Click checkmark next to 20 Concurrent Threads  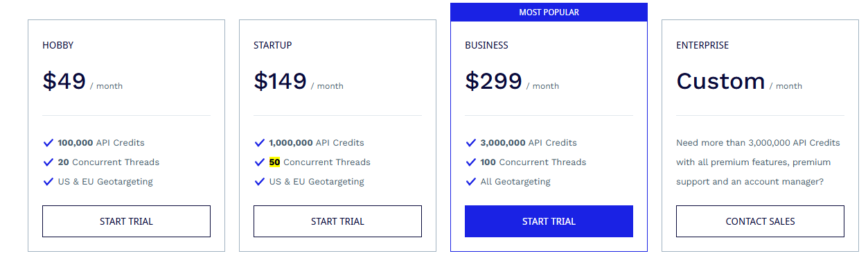click(48, 162)
